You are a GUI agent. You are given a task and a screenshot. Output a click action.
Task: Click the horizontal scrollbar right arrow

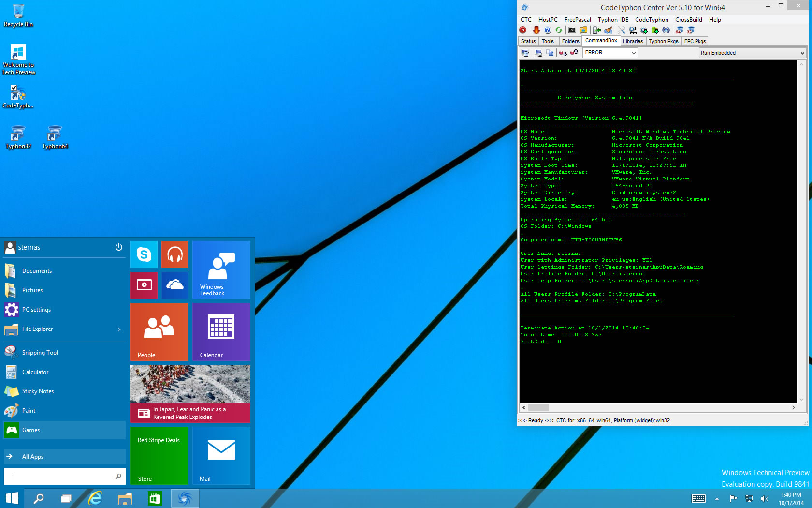pos(793,408)
